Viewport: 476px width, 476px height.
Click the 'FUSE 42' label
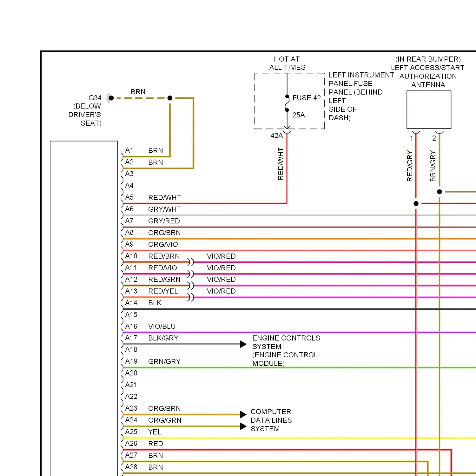pos(307,98)
